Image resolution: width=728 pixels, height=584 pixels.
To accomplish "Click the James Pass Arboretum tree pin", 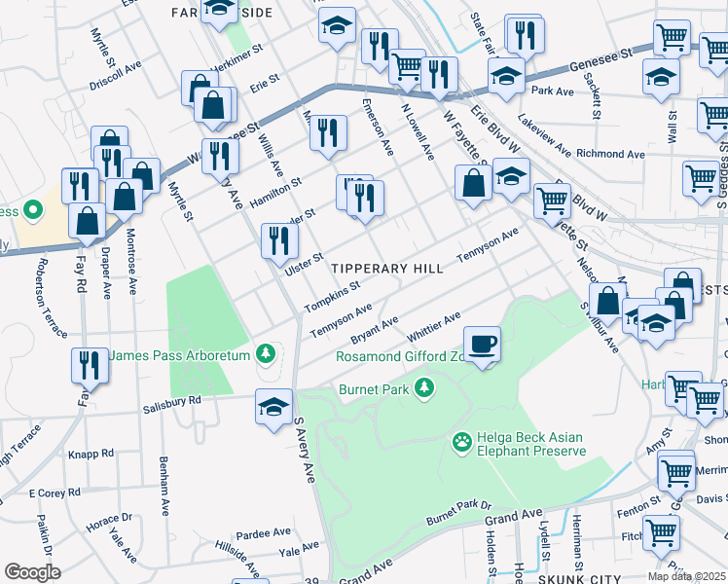I will point(266,354).
